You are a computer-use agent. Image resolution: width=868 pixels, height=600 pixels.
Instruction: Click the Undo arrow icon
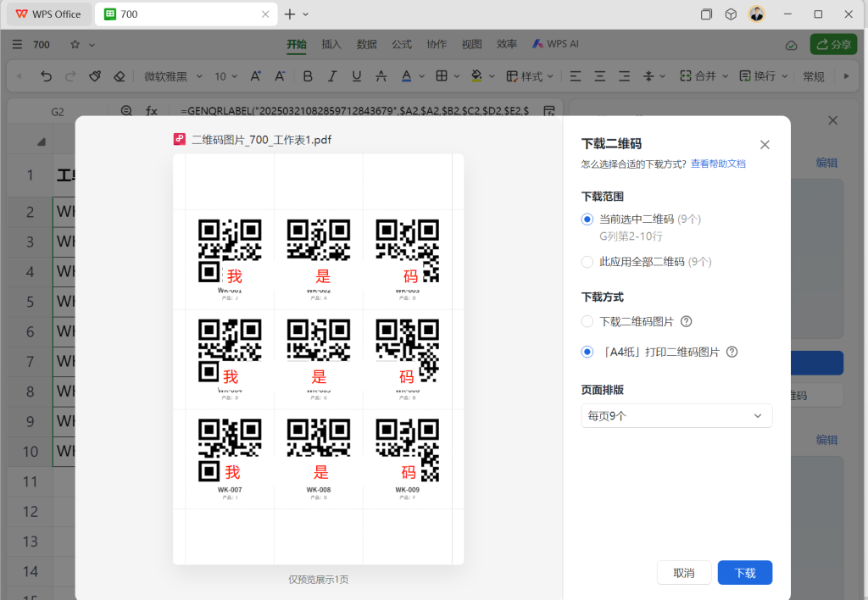46,76
